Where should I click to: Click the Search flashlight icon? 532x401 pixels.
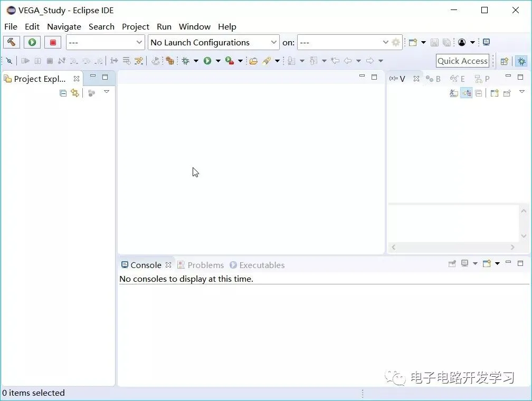(x=267, y=61)
